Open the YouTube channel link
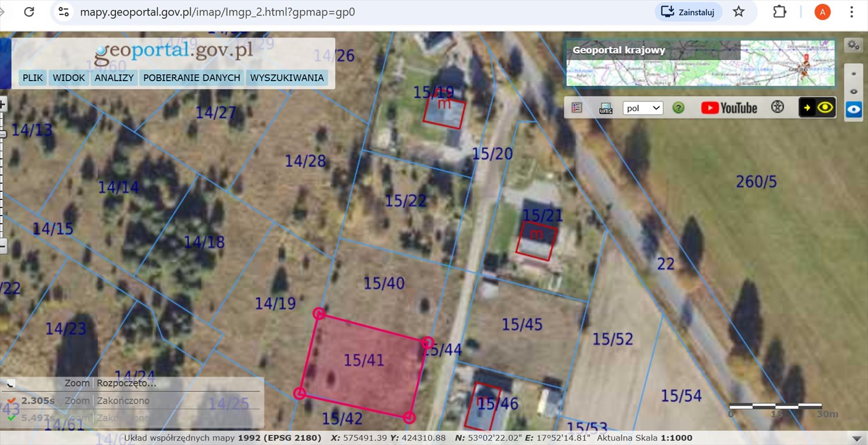868x445 pixels. (x=729, y=108)
